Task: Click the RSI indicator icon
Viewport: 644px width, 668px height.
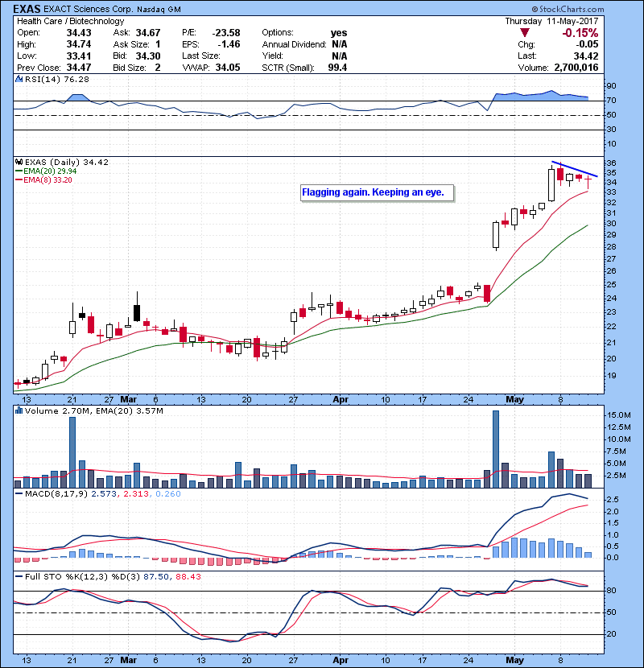Action: point(19,79)
